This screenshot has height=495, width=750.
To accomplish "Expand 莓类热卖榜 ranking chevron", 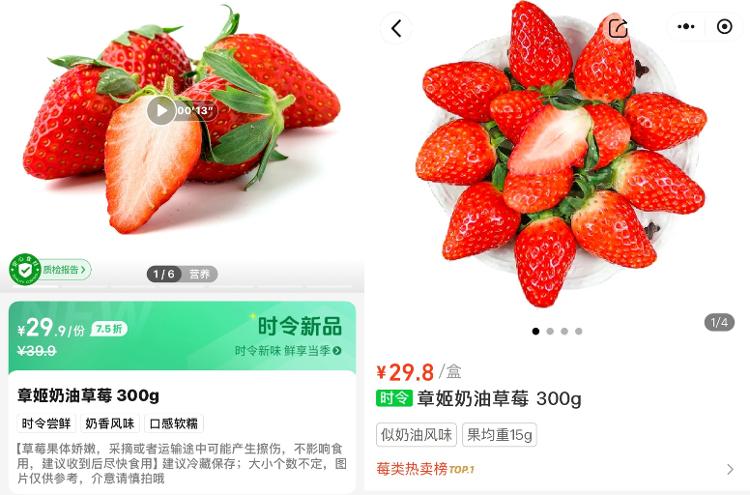I will [x=730, y=469].
